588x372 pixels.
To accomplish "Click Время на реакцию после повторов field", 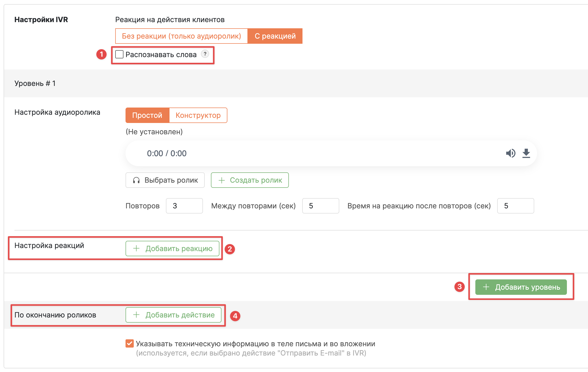I will click(515, 206).
